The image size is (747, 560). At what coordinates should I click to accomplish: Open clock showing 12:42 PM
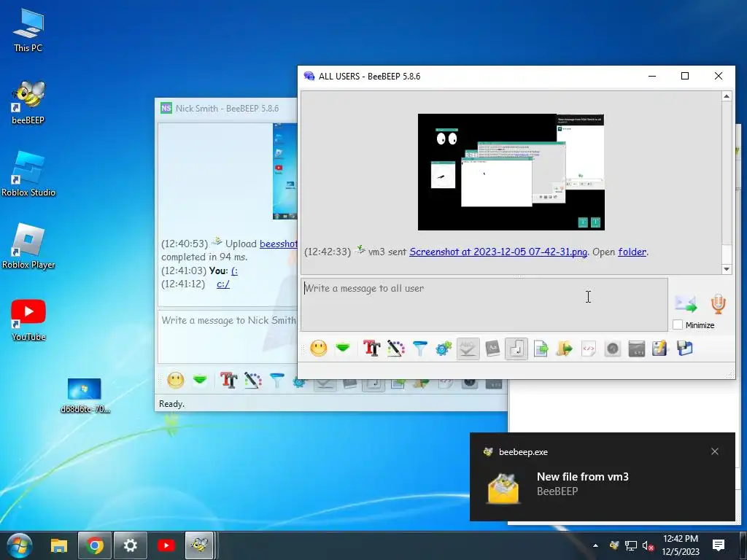[x=681, y=545]
